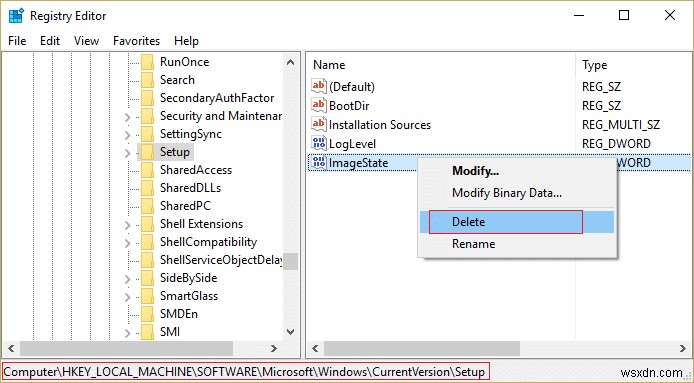Select the SMDEn folder icon
The height and width of the screenshot is (383, 694).
click(x=147, y=314)
